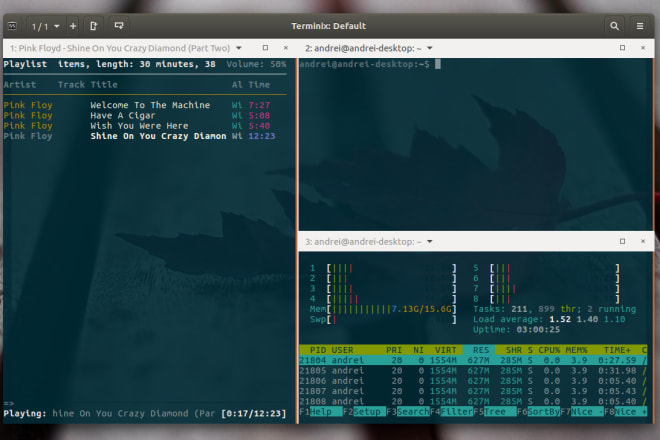This screenshot has width=660, height=440.
Task: Open the hamburger menu in the header bar
Action: pyautogui.click(x=640, y=26)
